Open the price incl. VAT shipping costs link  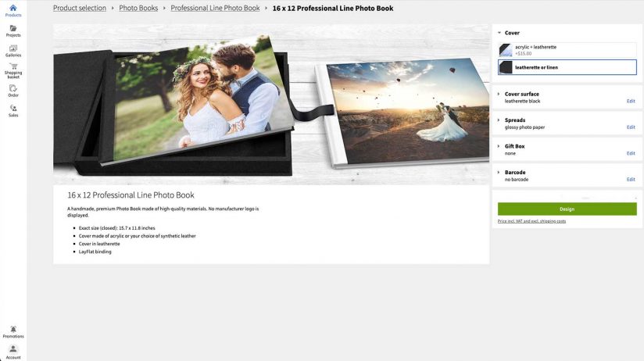coord(531,221)
